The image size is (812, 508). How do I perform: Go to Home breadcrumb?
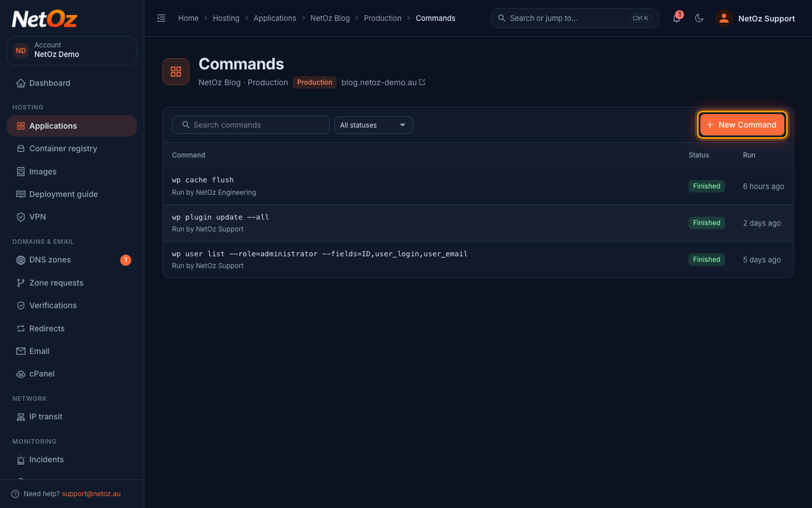(188, 18)
